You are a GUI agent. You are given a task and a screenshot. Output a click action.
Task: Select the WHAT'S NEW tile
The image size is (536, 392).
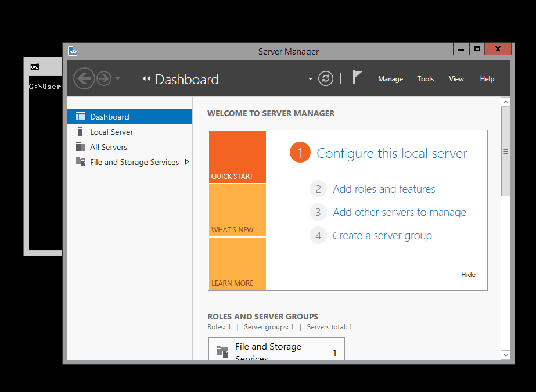[238, 211]
